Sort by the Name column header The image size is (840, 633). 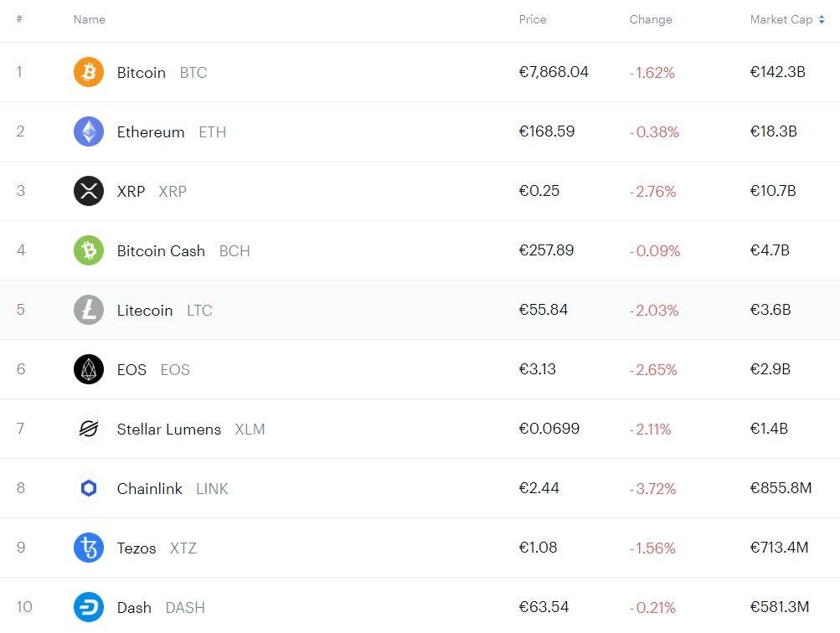[x=89, y=19]
